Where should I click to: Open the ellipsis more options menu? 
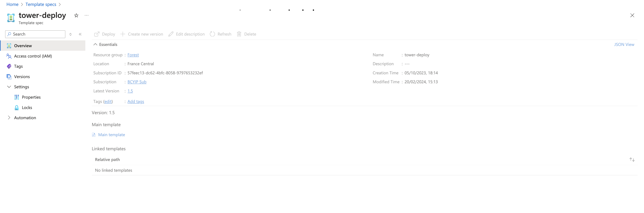(x=87, y=16)
